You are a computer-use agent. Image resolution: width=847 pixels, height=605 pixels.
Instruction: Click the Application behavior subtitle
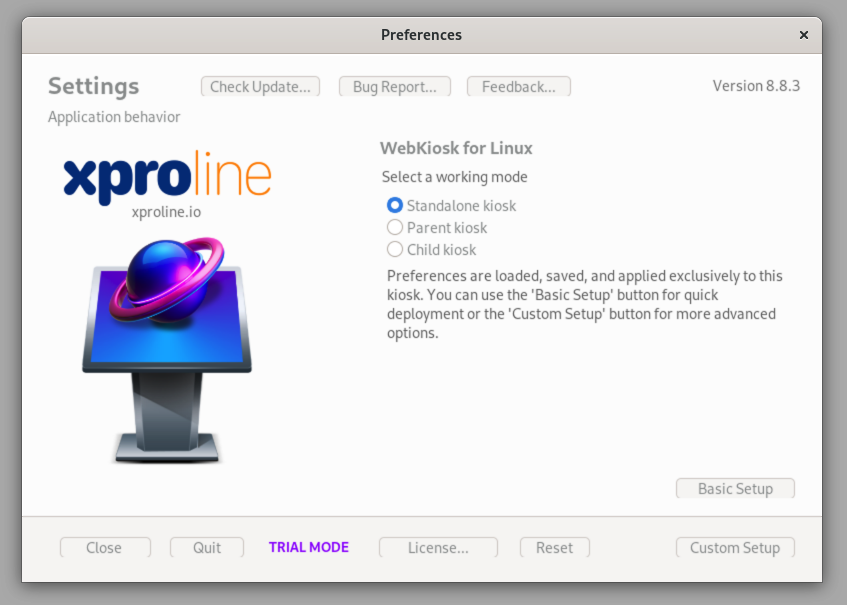tap(114, 117)
